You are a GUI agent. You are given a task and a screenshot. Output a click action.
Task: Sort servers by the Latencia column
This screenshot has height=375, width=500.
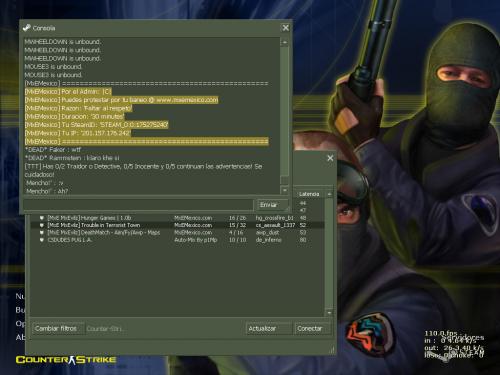point(309,194)
